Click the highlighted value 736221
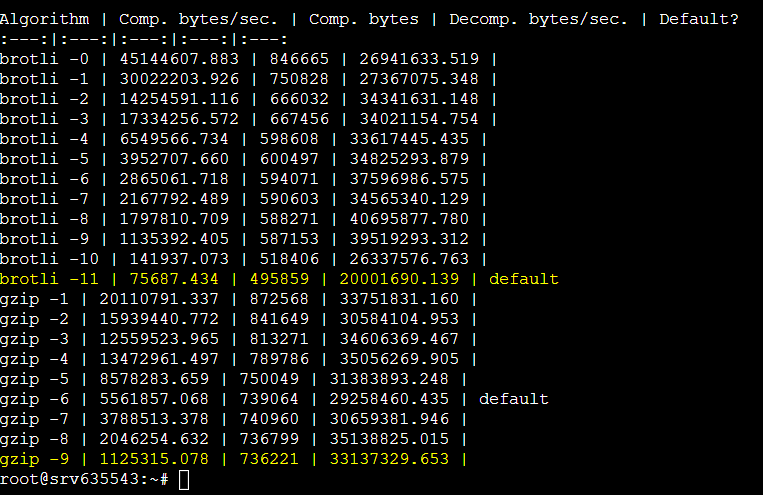The width and height of the screenshot is (763, 495). 269,458
